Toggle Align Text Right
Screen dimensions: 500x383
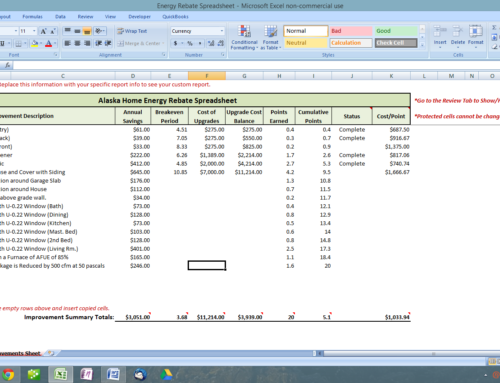(x=87, y=43)
